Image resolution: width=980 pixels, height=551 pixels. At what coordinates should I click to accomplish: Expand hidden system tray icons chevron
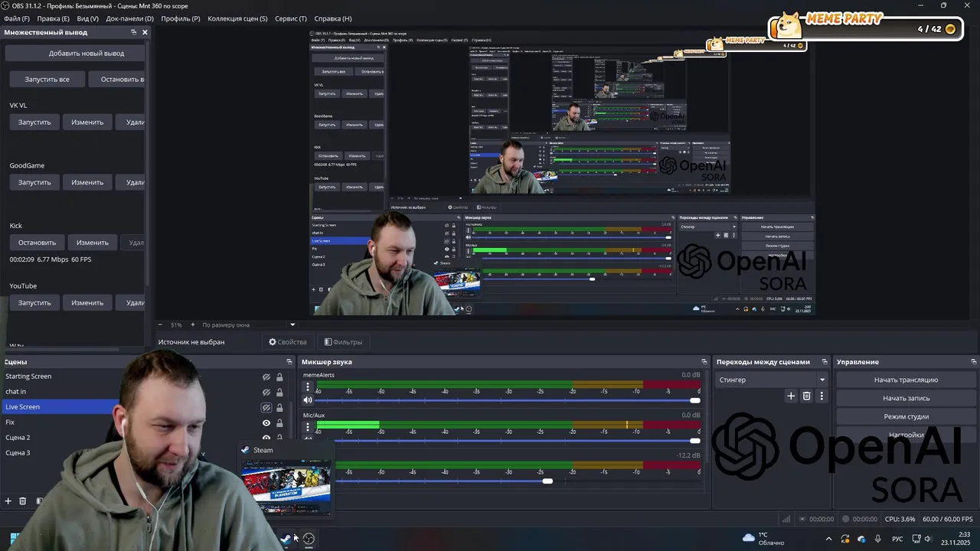(828, 539)
